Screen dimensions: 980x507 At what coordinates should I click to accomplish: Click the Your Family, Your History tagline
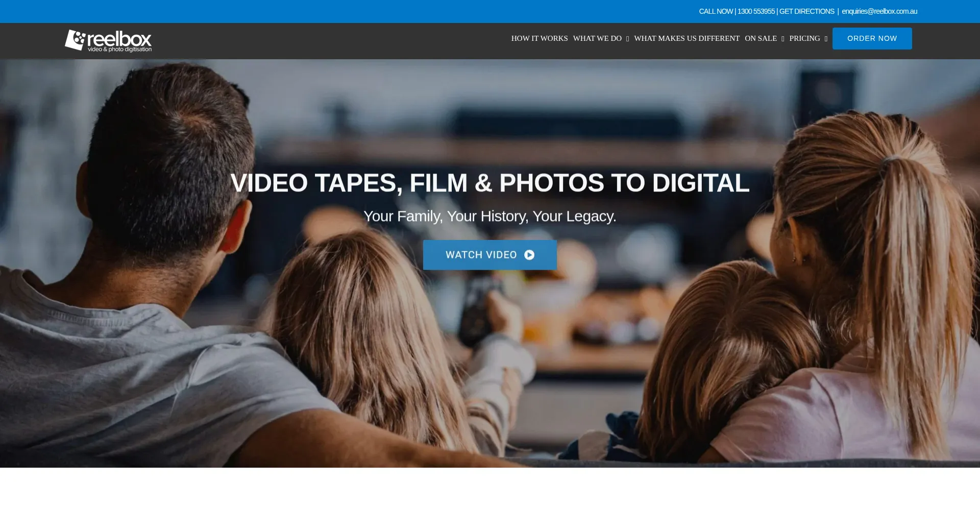coord(489,216)
